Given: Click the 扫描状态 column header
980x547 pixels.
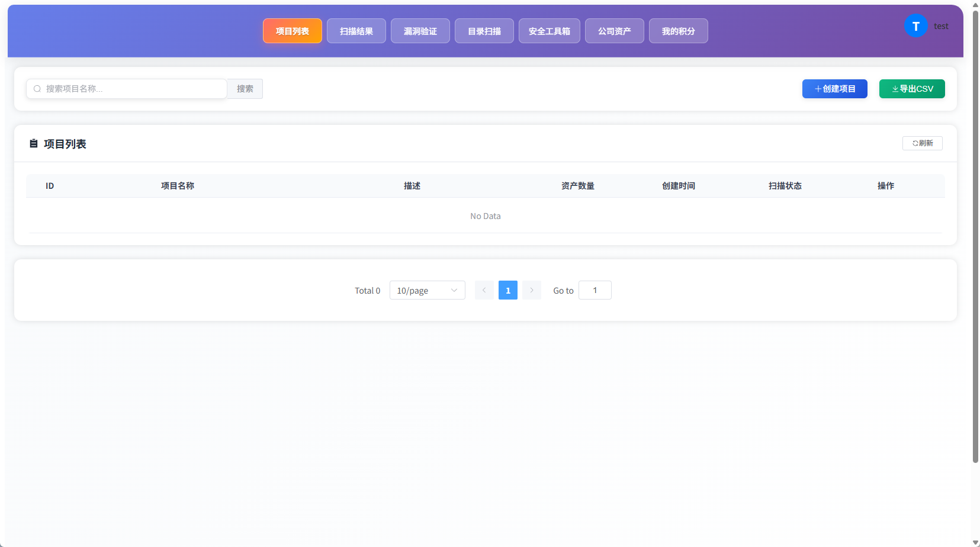Looking at the screenshot, I should 785,186.
